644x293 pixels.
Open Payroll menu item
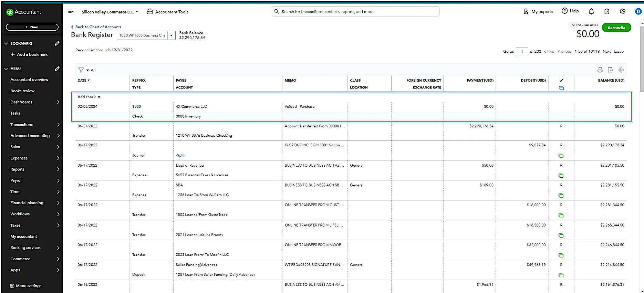point(16,180)
